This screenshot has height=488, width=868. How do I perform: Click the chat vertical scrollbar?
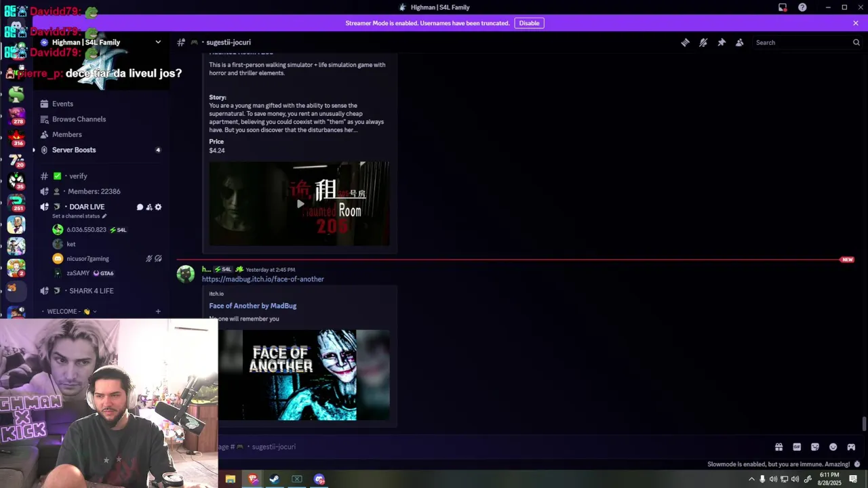(864, 424)
